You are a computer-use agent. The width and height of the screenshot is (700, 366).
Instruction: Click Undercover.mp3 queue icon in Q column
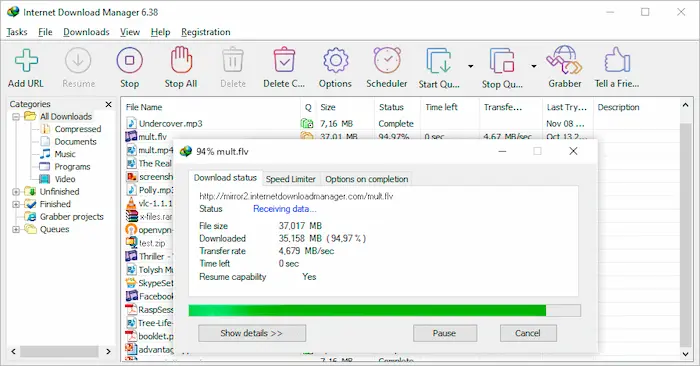point(307,124)
